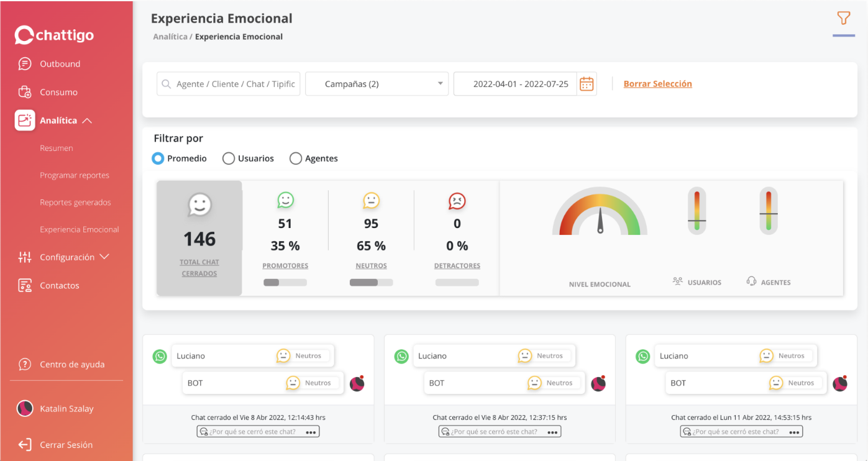Collapse the Analítica sidebar section

87,121
